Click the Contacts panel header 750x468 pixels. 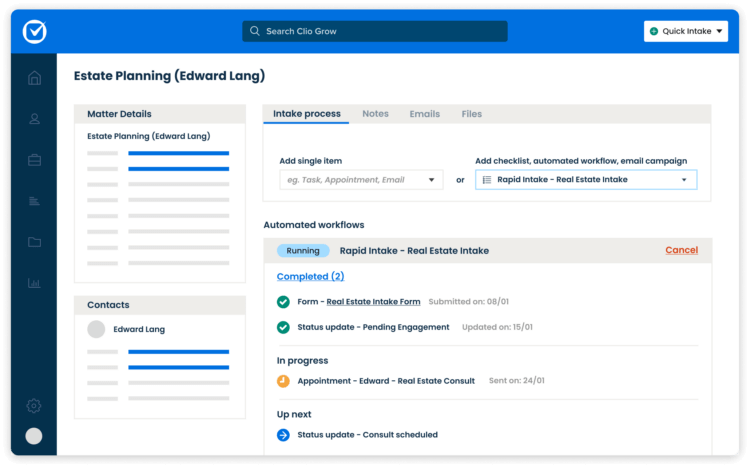click(x=160, y=305)
